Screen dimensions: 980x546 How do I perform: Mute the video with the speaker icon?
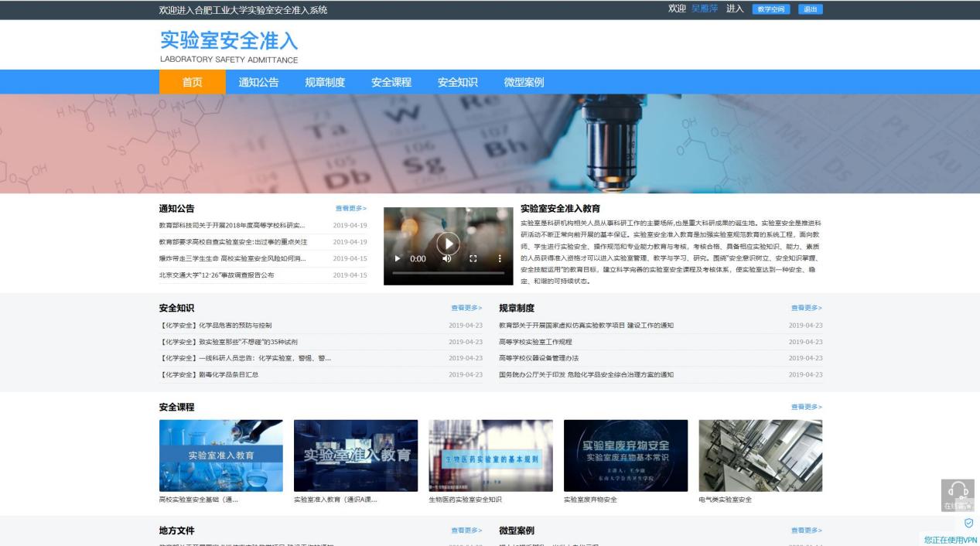point(447,259)
